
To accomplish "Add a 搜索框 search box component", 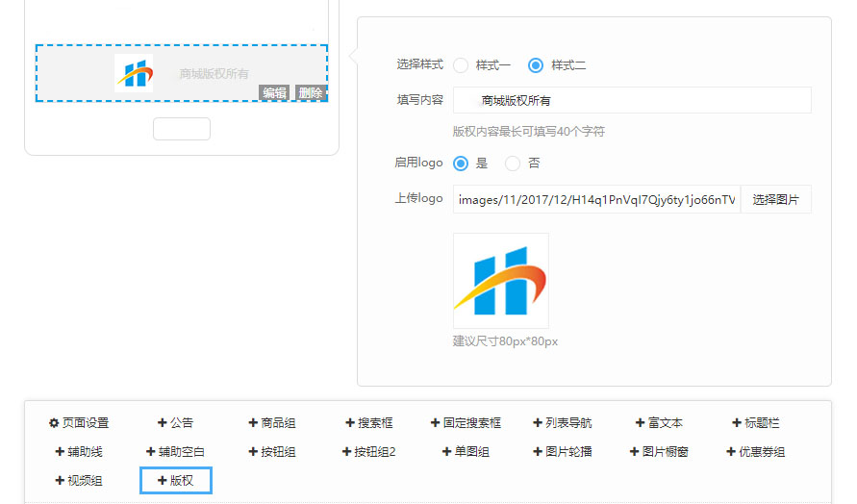I will (x=369, y=422).
